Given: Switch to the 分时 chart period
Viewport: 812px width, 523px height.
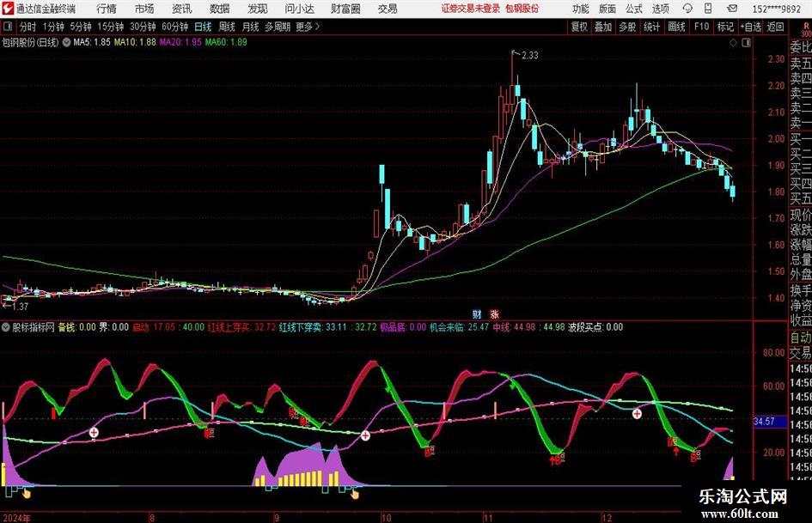Looking at the screenshot, I should pos(28,27).
